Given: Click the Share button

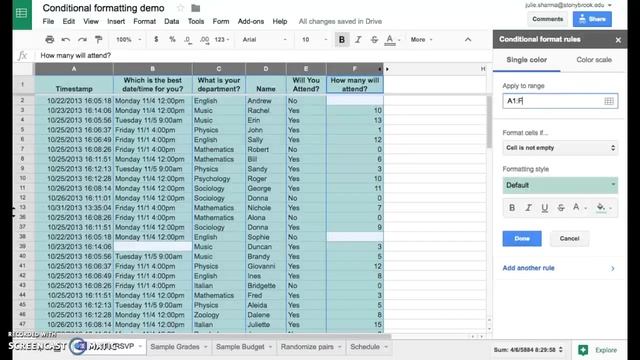Looking at the screenshot, I should pos(592,19).
